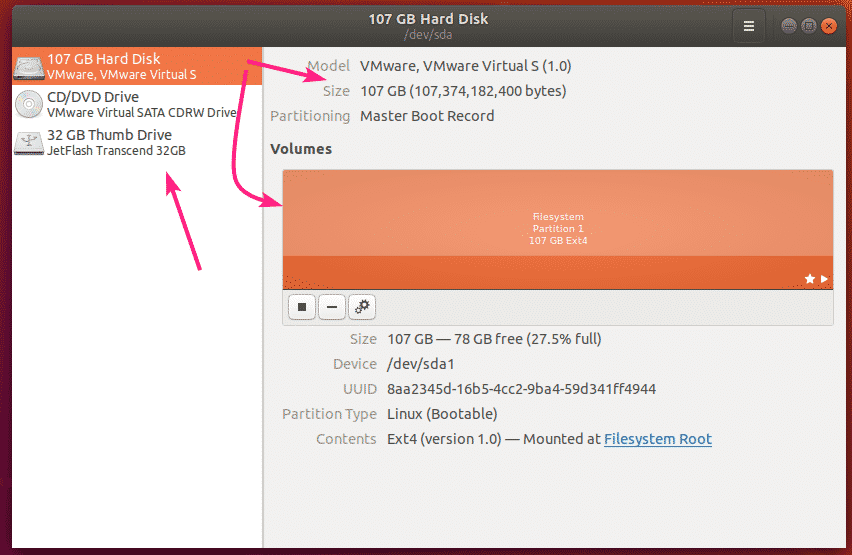The image size is (852, 555).
Task: Click VMware Virtual SATA CDRW Drive subtitle text
Action: tap(141, 113)
